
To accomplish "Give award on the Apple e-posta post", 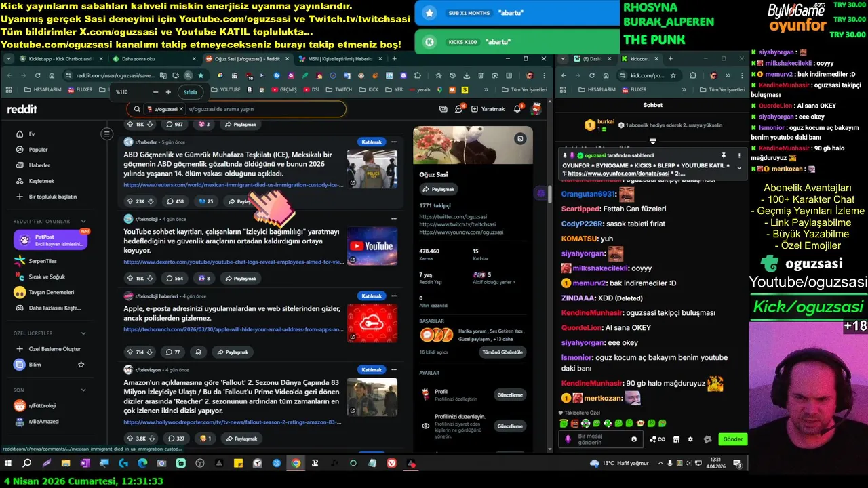I will coord(198,352).
